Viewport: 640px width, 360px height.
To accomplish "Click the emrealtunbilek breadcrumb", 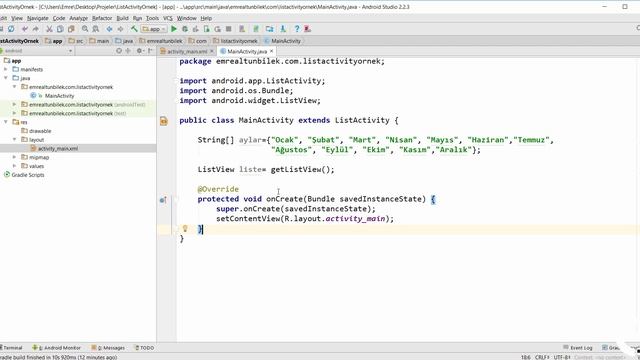I will pyautogui.click(x=161, y=41).
